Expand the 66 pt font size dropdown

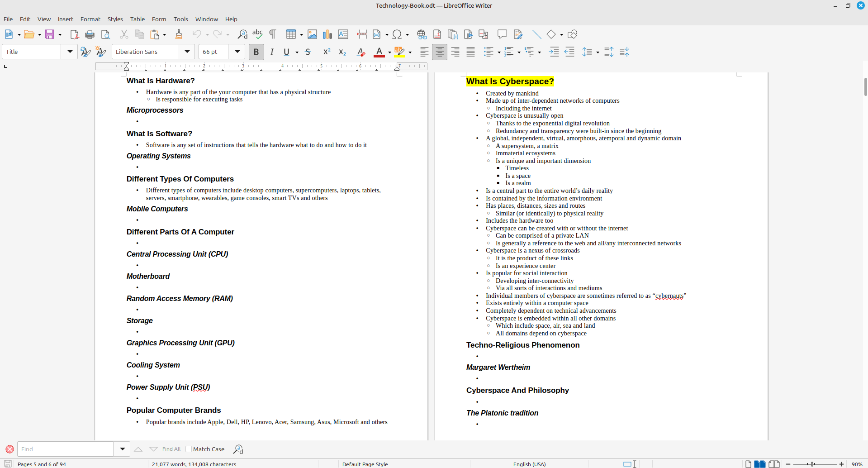[237, 52]
